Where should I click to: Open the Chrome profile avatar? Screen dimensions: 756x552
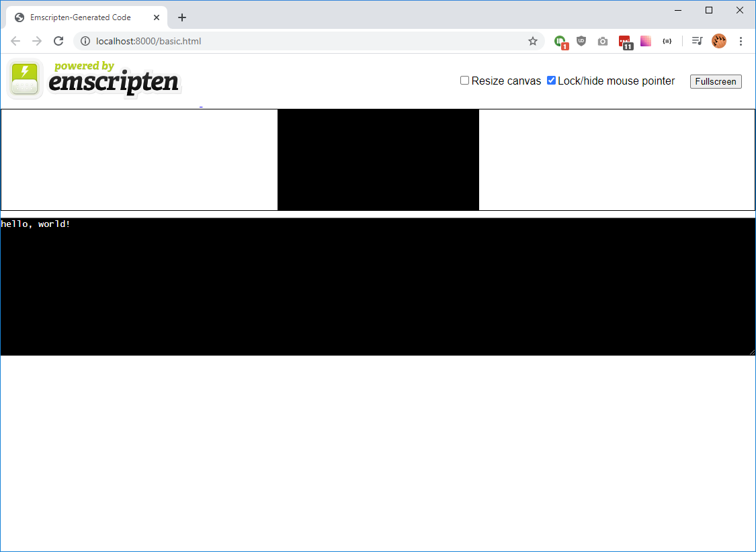(x=719, y=41)
